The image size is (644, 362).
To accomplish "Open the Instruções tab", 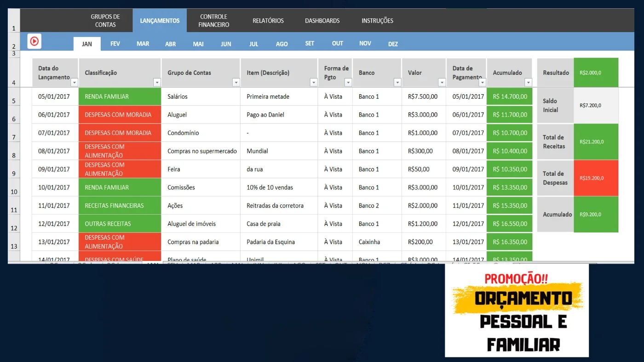I will (x=377, y=21).
